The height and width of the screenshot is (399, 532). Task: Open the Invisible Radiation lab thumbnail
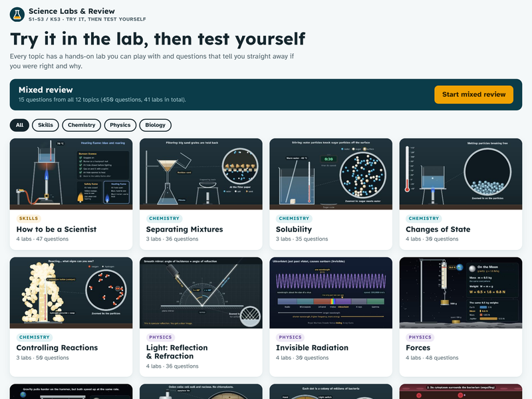[x=331, y=293]
